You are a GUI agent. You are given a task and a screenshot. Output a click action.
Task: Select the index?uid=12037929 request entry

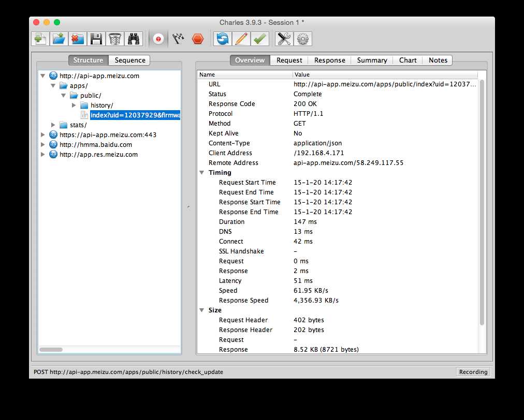135,115
